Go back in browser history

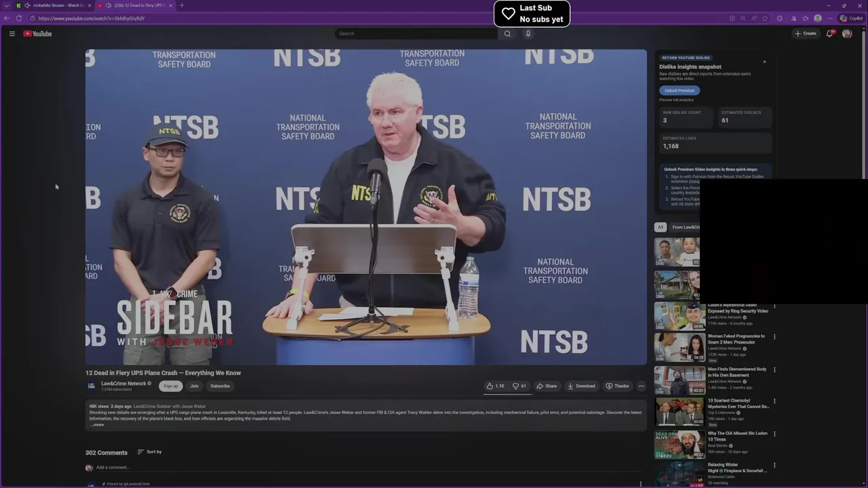[x=7, y=18]
